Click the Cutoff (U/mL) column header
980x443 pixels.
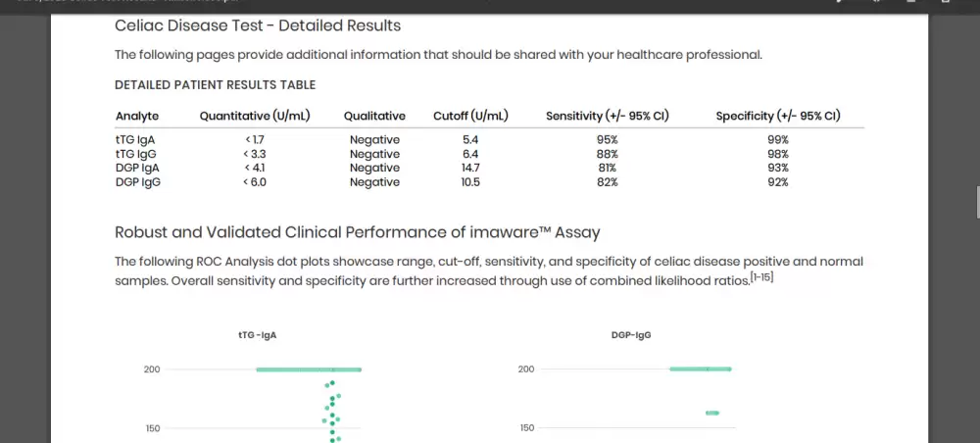(x=470, y=116)
